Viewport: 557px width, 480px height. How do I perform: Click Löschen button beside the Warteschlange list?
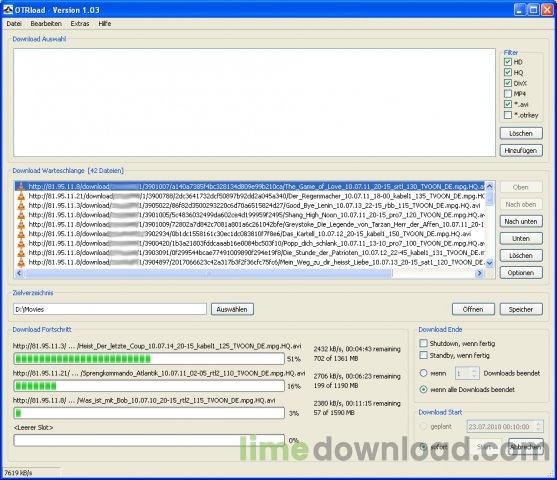pyautogui.click(x=521, y=255)
